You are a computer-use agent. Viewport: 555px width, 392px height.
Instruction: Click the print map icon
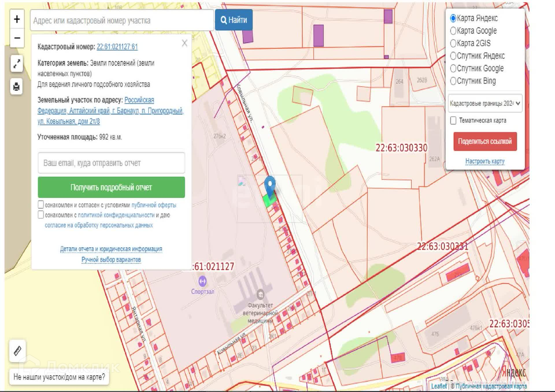[x=16, y=86]
